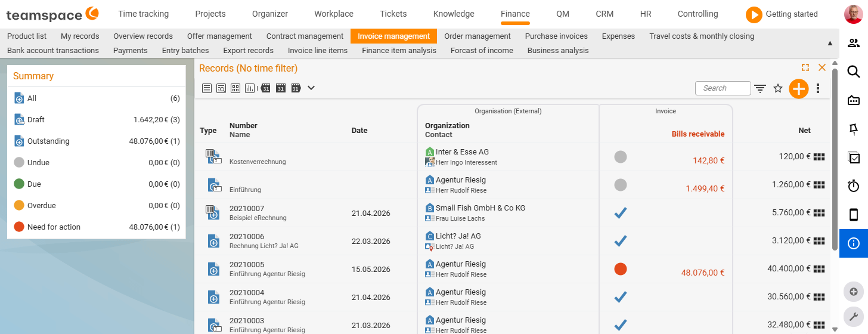Maximize the Records panel
The width and height of the screenshot is (868, 334).
(x=805, y=68)
